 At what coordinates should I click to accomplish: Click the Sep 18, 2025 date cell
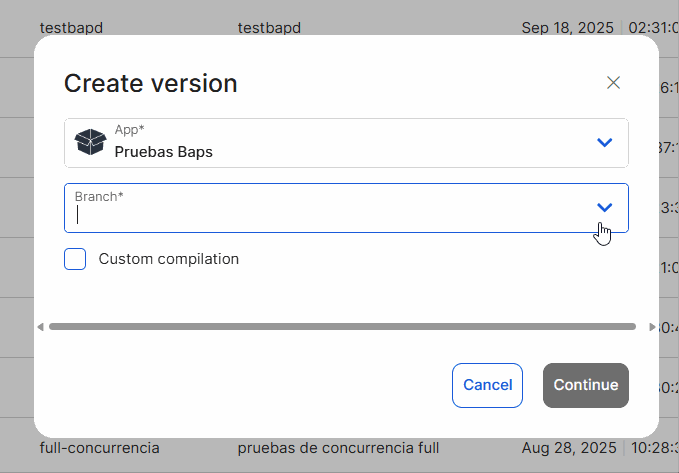pyautogui.click(x=568, y=28)
